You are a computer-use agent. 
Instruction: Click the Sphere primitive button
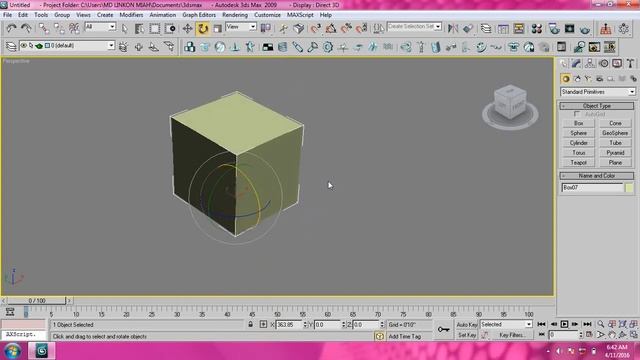(578, 133)
